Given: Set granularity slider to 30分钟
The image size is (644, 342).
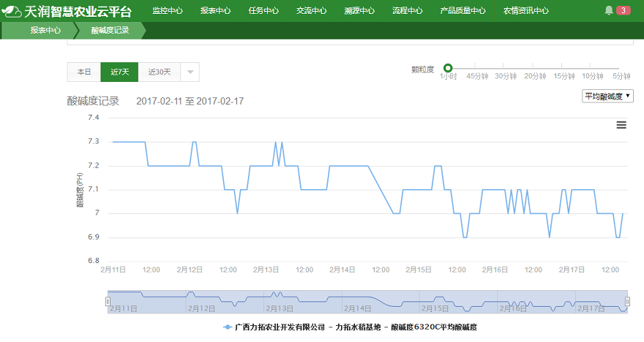Looking at the screenshot, I should (506, 69).
